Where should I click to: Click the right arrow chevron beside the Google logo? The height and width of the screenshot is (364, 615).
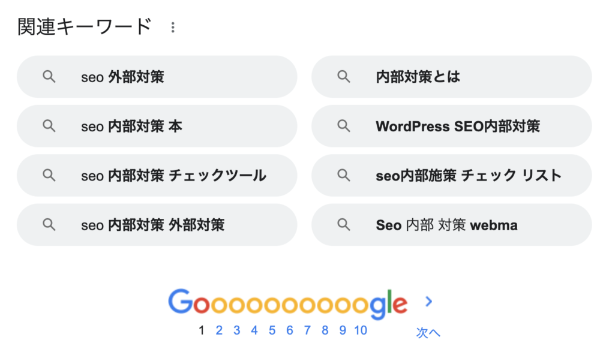[428, 302]
